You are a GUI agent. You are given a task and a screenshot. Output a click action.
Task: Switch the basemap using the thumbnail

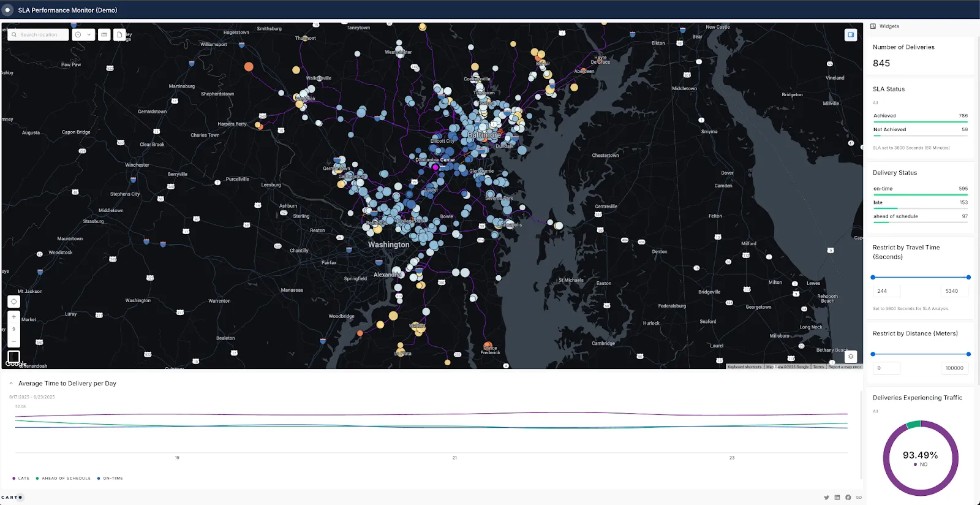[x=13, y=356]
